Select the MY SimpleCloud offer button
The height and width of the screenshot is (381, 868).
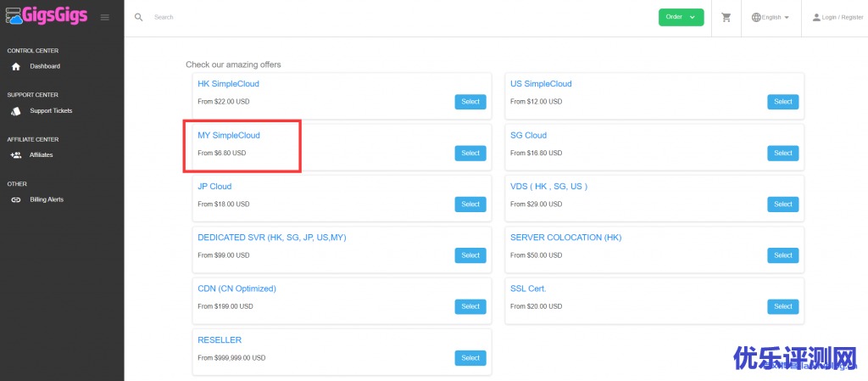coord(470,153)
